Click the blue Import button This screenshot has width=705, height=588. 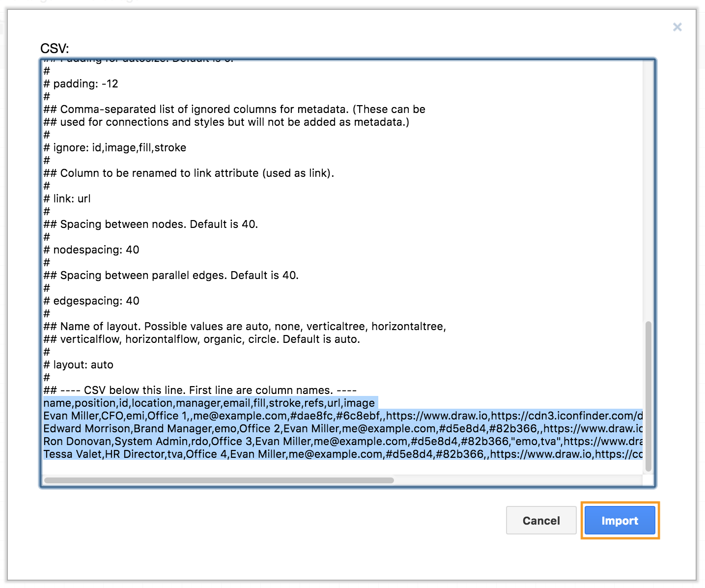[x=620, y=520]
